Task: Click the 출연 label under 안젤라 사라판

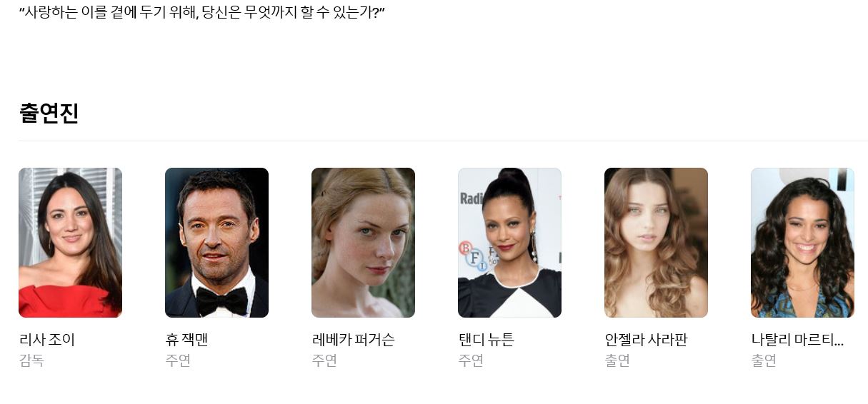Action: [617, 360]
